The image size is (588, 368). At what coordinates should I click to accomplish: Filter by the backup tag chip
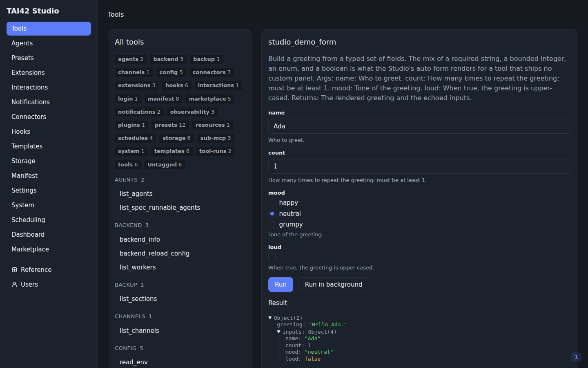206,59
